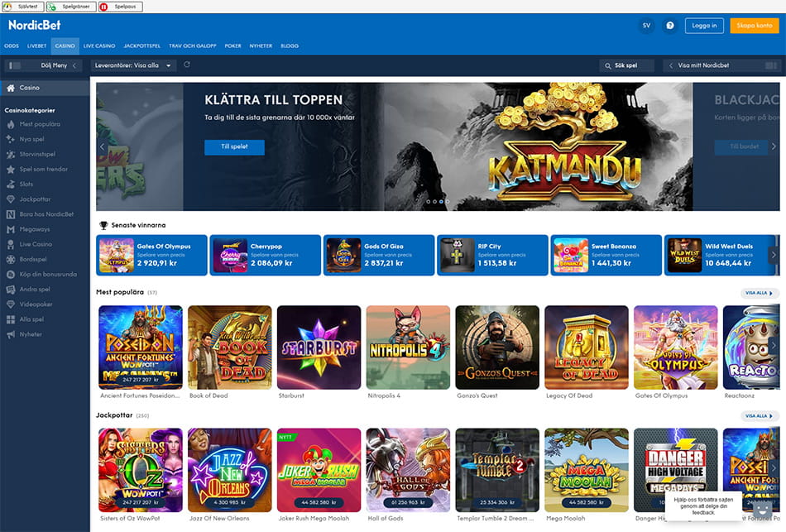This screenshot has width=786, height=532.
Task: Open the Jazz Of New Orleans thumbnail
Action: click(229, 470)
